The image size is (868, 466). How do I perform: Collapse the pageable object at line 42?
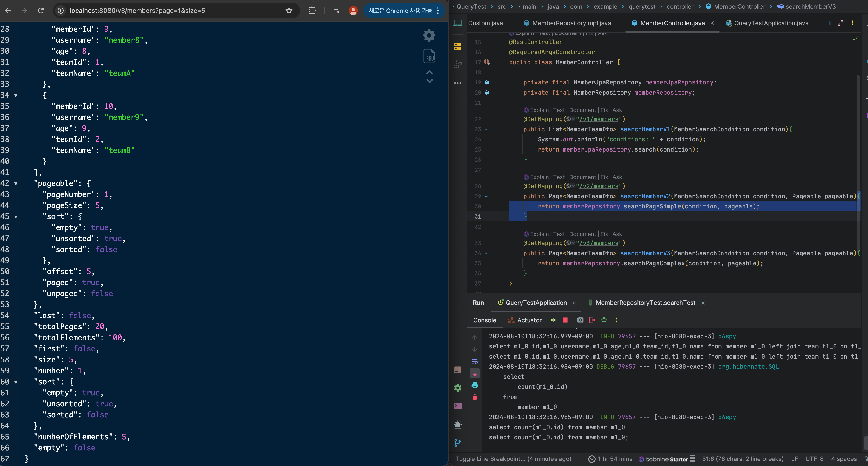click(16, 184)
